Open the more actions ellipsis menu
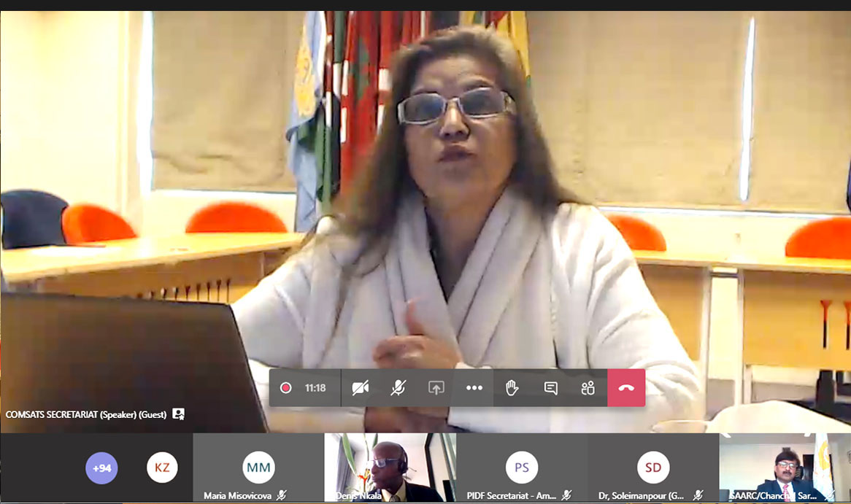 point(474,388)
